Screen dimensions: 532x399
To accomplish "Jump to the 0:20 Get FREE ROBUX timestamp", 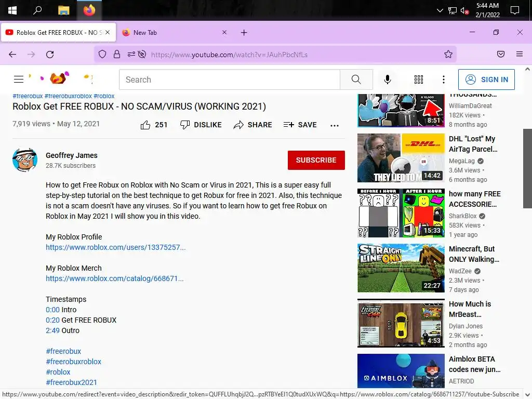I will (x=52, y=320).
